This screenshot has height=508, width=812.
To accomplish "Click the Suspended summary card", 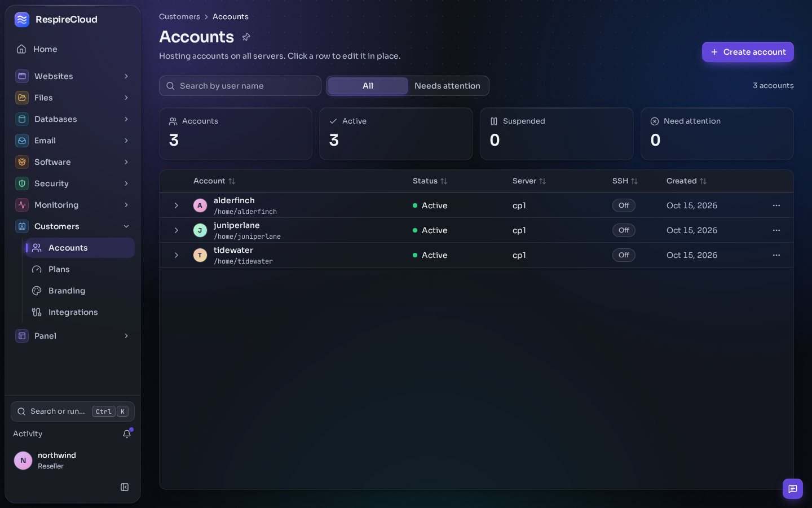I will 557,134.
